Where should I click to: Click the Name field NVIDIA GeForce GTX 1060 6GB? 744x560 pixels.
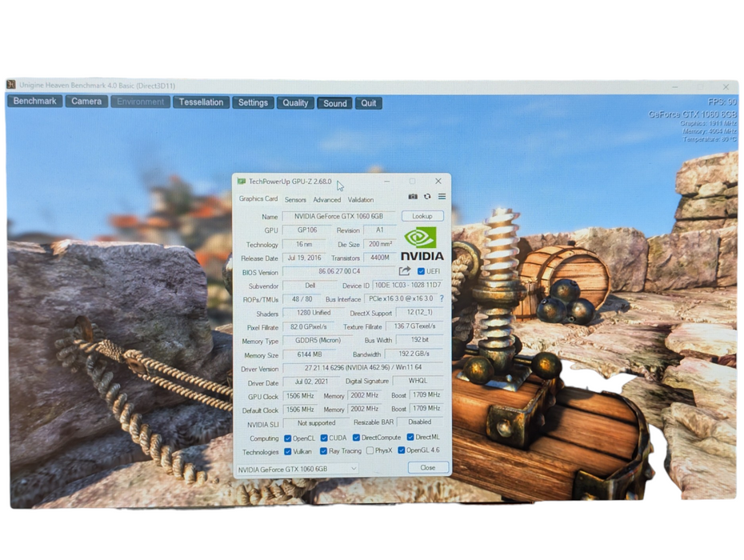338,217
